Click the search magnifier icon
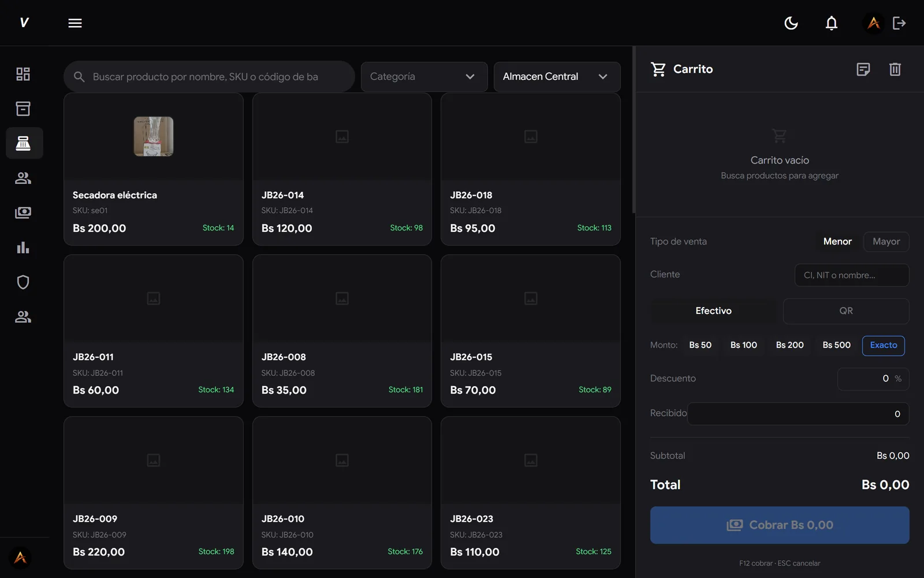Image resolution: width=924 pixels, height=578 pixels. click(79, 77)
